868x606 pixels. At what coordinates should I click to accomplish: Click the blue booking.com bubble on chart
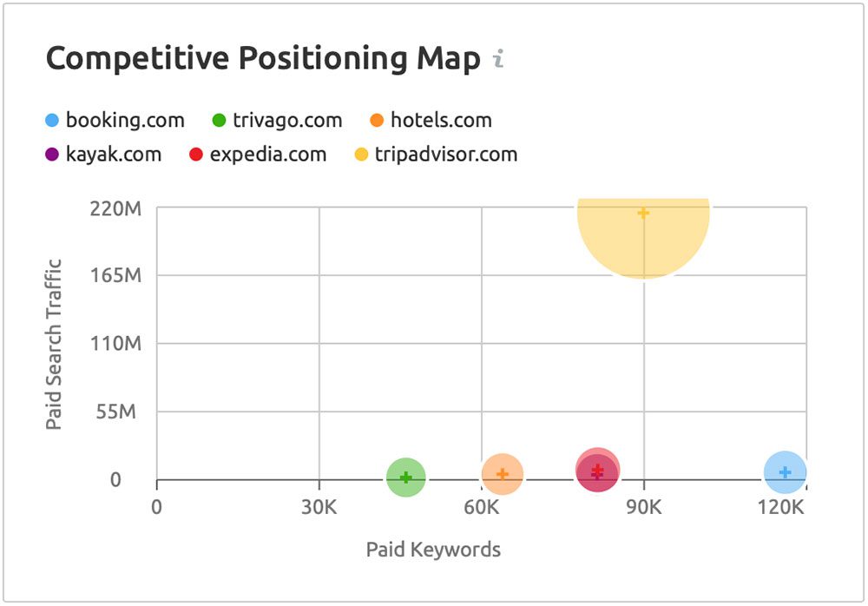[785, 472]
